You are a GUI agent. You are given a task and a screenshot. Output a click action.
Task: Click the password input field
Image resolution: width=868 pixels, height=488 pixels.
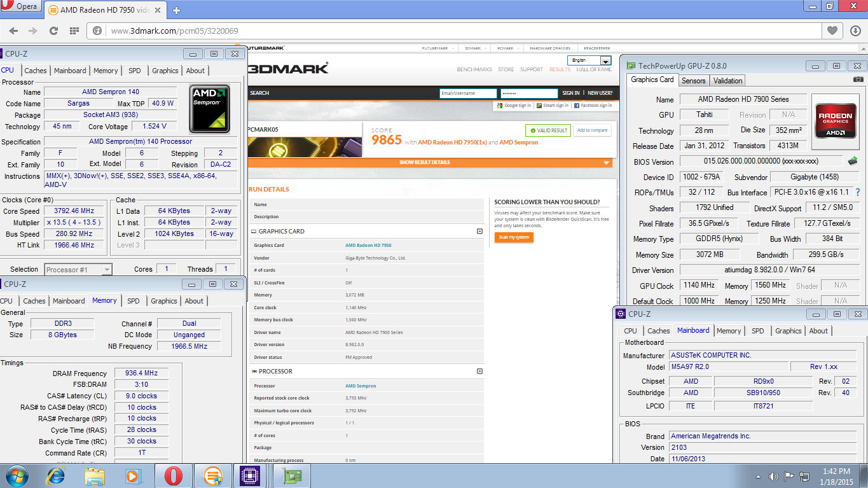tap(529, 93)
